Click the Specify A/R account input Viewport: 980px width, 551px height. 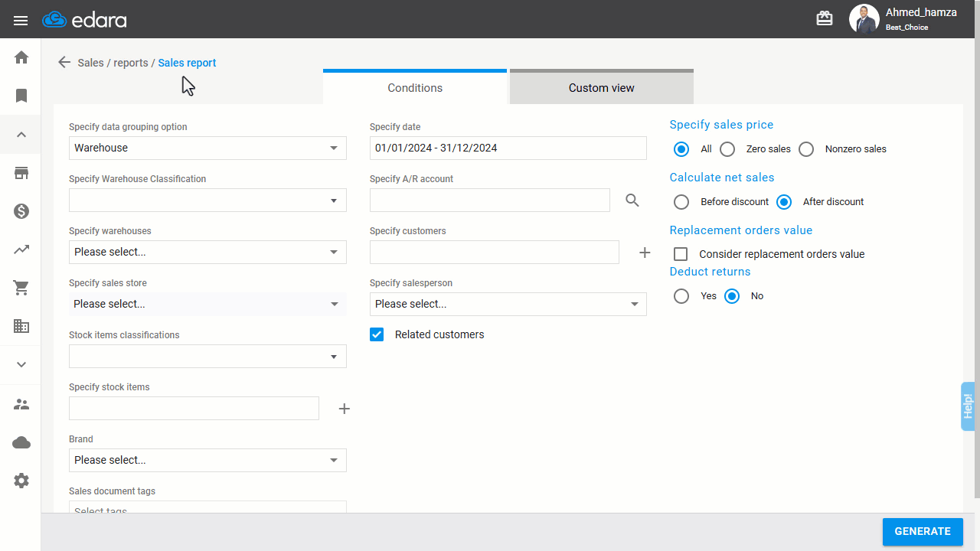tap(490, 200)
